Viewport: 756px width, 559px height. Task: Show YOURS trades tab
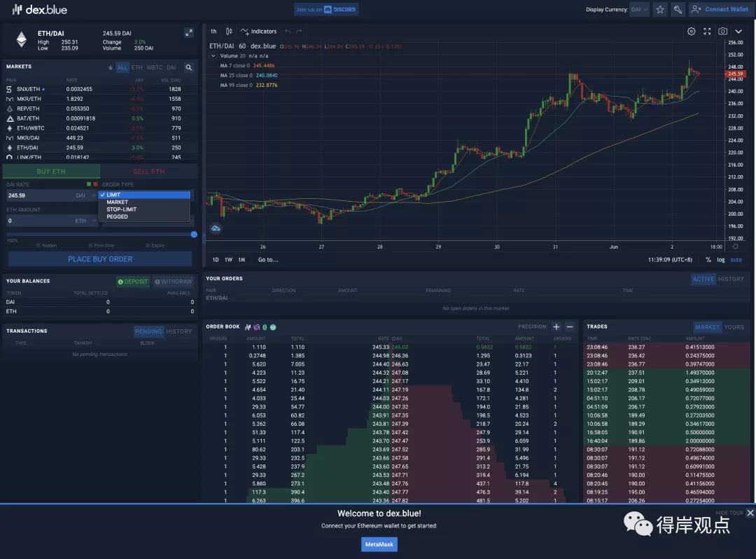pyautogui.click(x=734, y=327)
